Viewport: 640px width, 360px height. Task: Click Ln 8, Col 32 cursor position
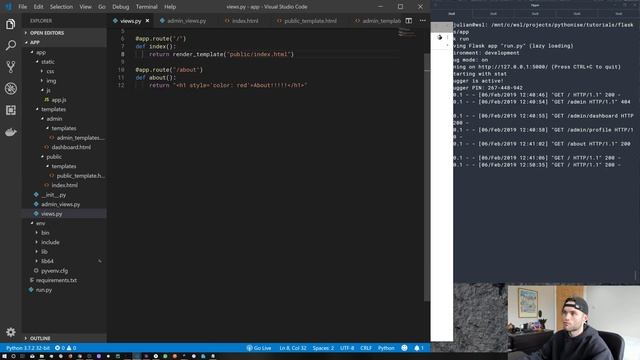293,348
